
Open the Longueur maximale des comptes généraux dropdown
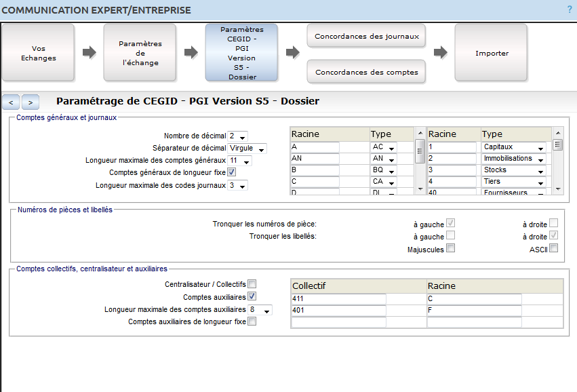click(x=239, y=160)
